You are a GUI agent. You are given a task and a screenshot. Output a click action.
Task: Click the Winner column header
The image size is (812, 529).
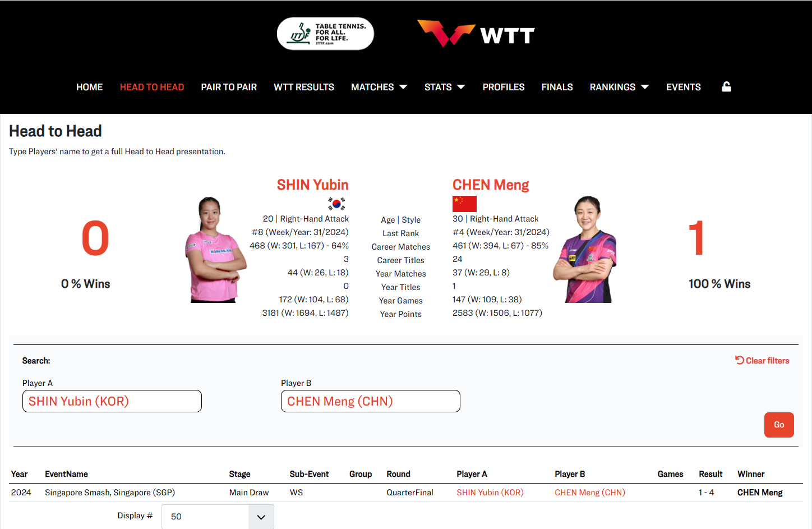pyautogui.click(x=751, y=474)
